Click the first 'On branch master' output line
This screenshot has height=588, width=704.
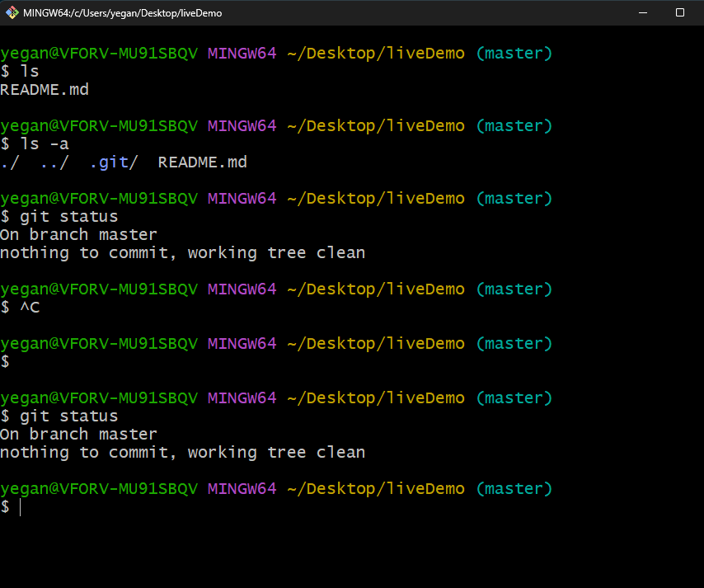click(78, 234)
